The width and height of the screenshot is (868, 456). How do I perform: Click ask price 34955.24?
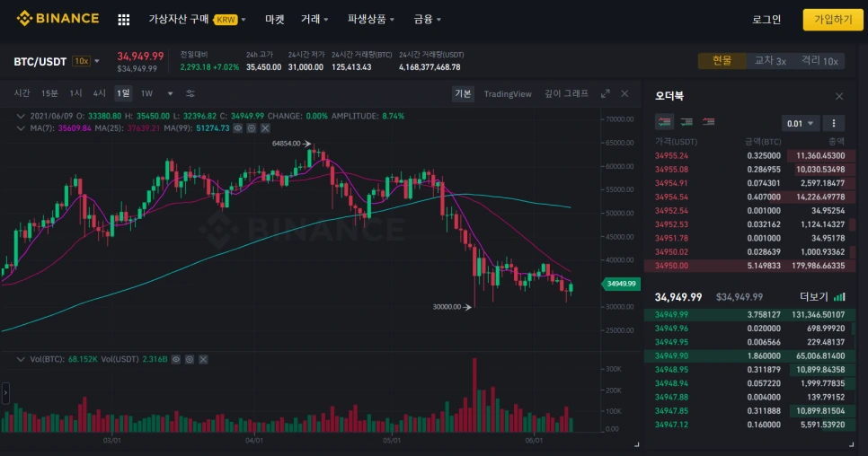click(x=671, y=156)
